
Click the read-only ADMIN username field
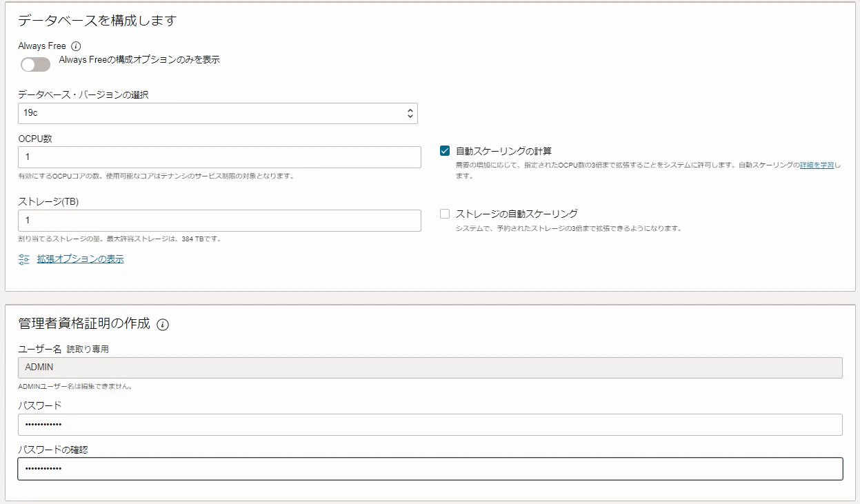(x=430, y=367)
